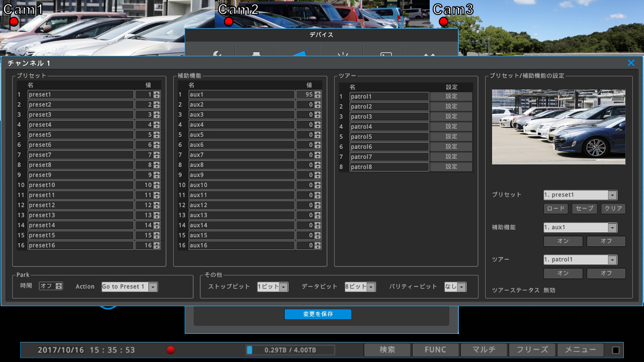Click 設定 button for patrol2
The image size is (644, 362).
click(451, 107)
